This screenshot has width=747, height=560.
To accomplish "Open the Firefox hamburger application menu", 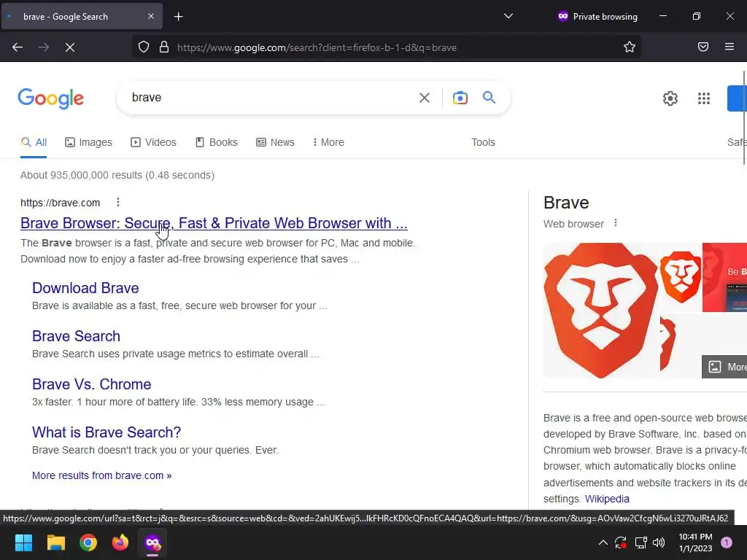I will tap(729, 47).
